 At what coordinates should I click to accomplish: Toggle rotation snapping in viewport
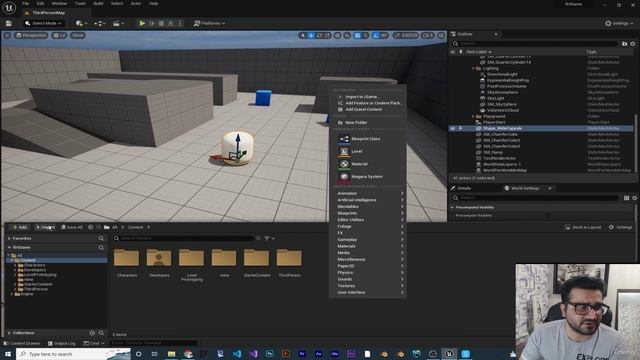(376, 36)
